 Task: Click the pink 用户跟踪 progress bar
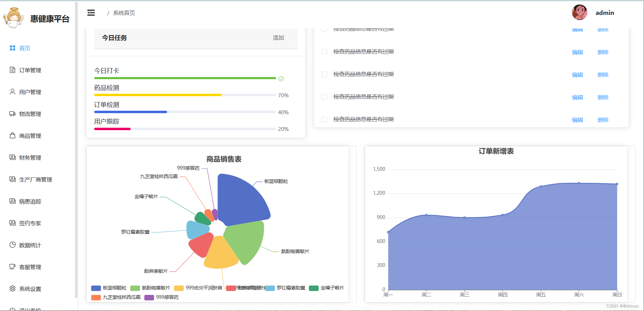click(112, 129)
